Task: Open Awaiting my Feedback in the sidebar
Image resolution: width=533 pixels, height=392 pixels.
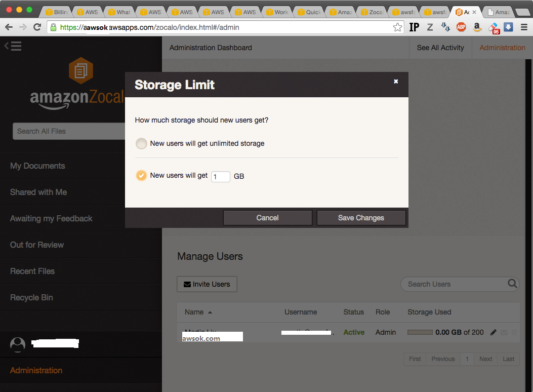Action: (51, 219)
